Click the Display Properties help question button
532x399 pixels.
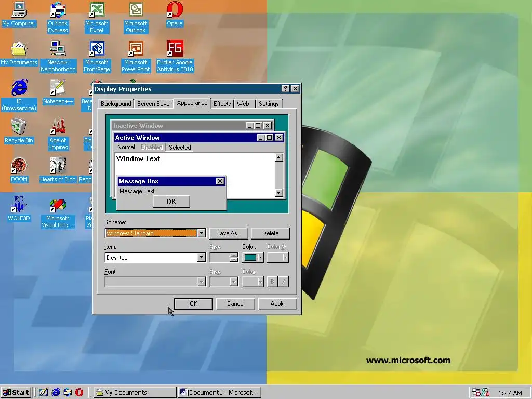click(x=285, y=89)
